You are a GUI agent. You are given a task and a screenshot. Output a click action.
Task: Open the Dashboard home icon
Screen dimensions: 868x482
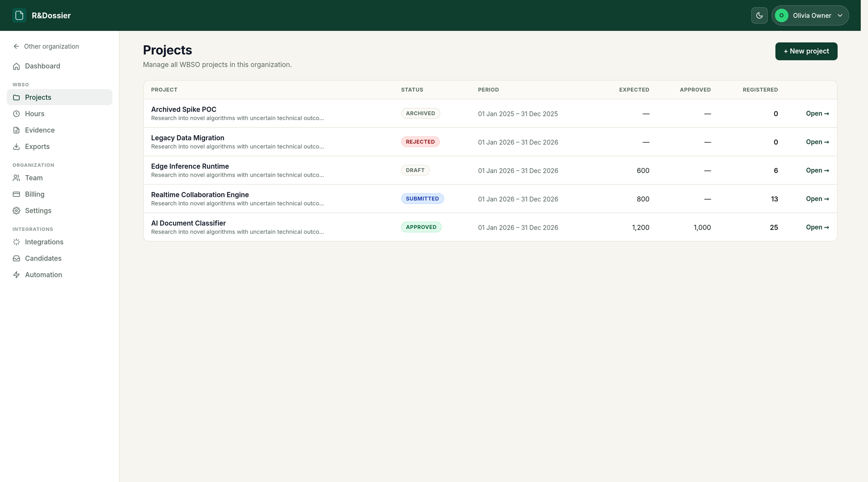[16, 66]
